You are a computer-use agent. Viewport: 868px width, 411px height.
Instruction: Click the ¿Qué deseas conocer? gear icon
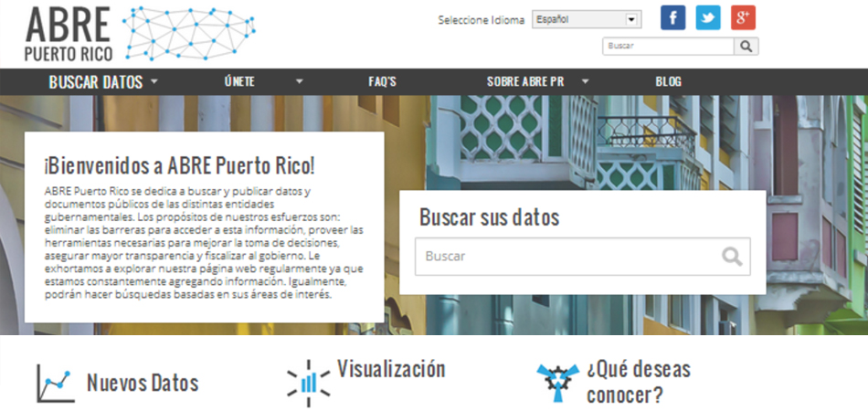[558, 383]
